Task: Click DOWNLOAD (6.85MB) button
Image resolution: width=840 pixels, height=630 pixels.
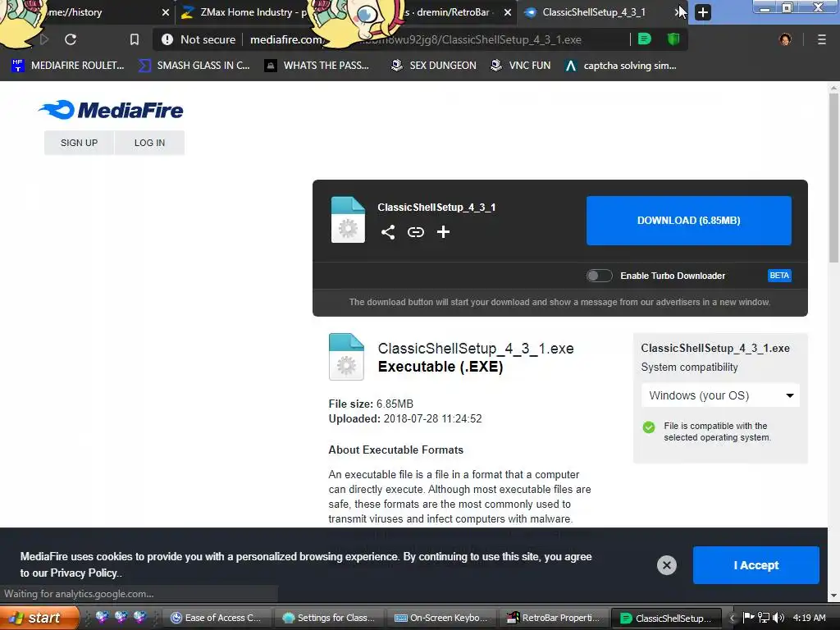Action: pyautogui.click(x=688, y=220)
